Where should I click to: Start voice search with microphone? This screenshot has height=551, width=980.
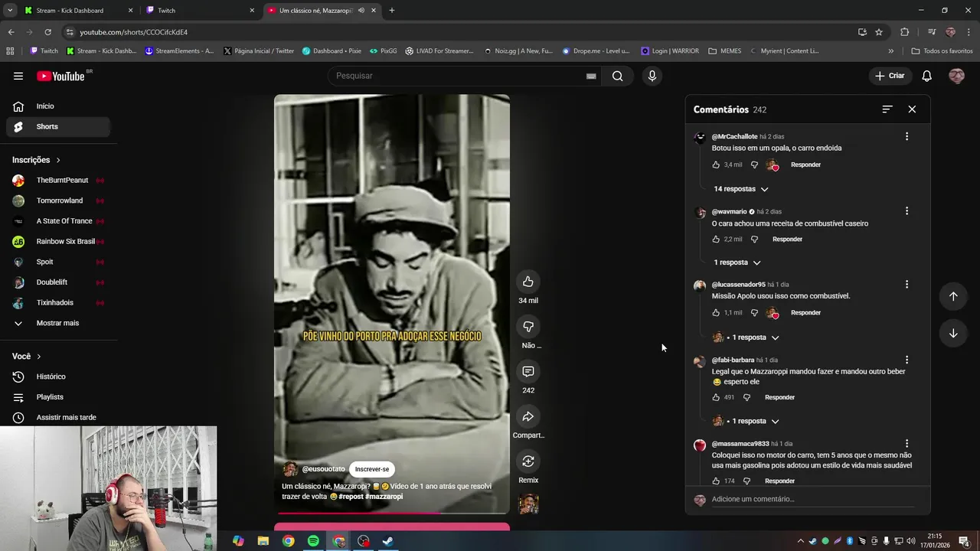(x=652, y=76)
